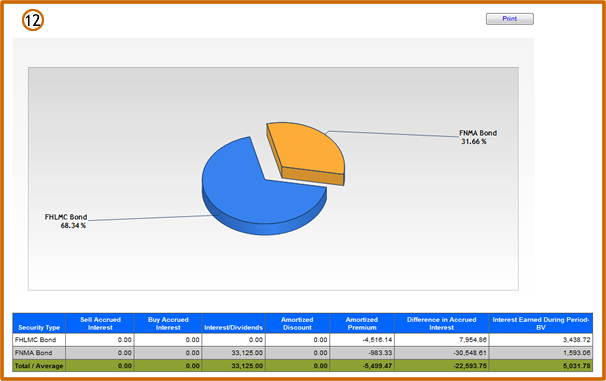This screenshot has width=606, height=381.
Task: Click amortized premium value -4,516.14
Action: click(377, 340)
